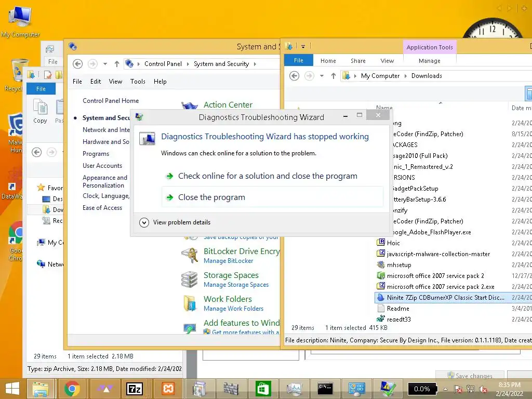The image size is (532, 399).
Task: Open the File tab in Downloads window
Action: click(x=299, y=60)
